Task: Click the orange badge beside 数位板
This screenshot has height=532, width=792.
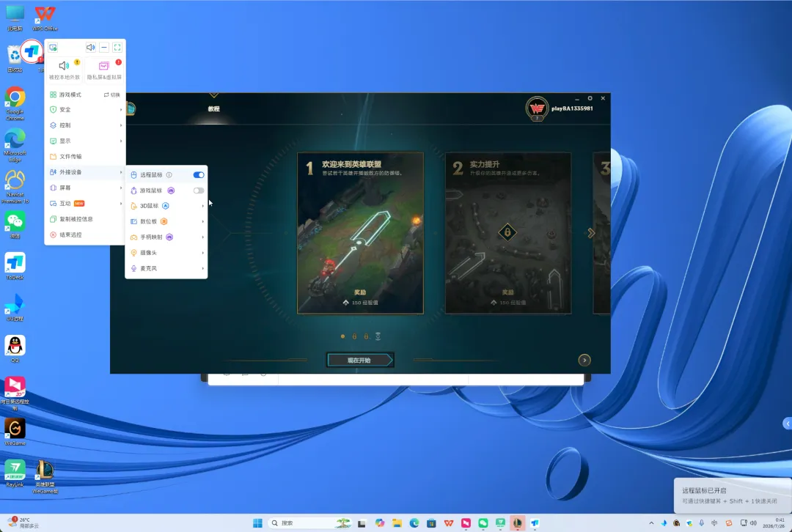Action: (x=164, y=221)
